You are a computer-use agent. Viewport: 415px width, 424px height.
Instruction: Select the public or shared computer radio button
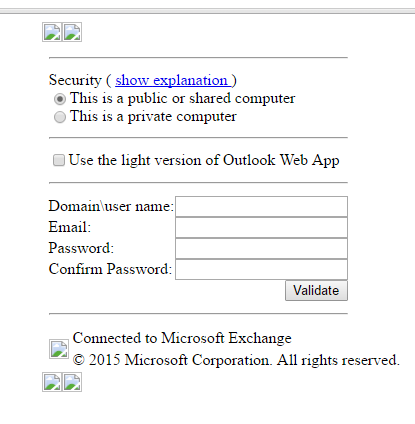[60, 99]
